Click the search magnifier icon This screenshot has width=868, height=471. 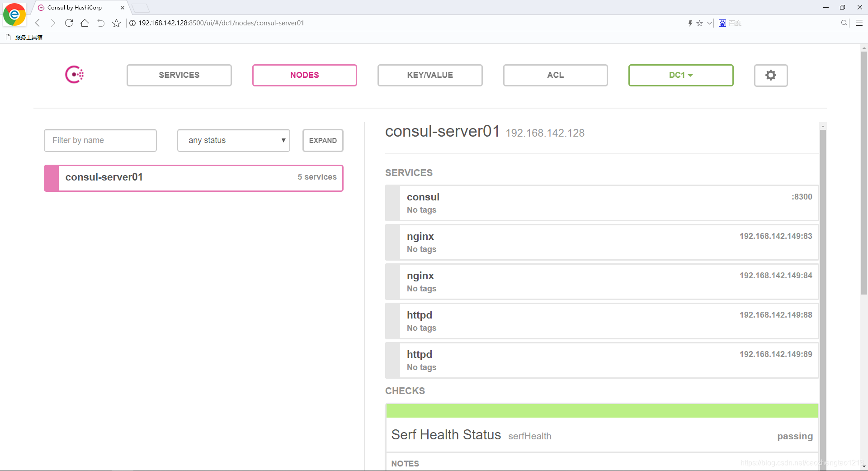(844, 23)
